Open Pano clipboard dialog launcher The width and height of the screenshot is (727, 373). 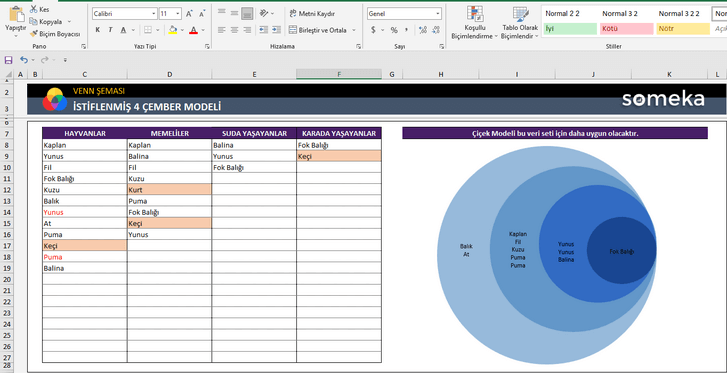[x=83, y=46]
